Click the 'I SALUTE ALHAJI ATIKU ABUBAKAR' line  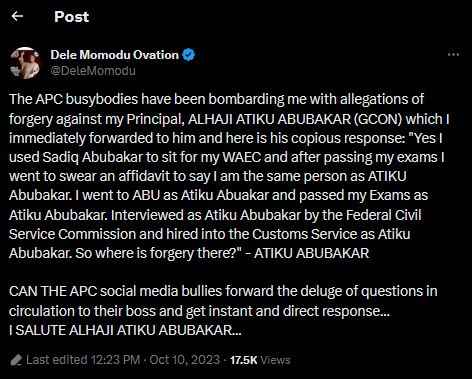[125, 330]
